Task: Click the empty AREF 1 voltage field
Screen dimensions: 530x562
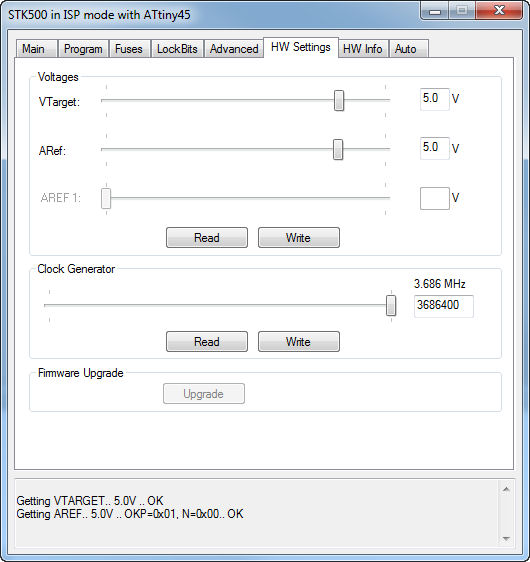Action: click(435, 198)
